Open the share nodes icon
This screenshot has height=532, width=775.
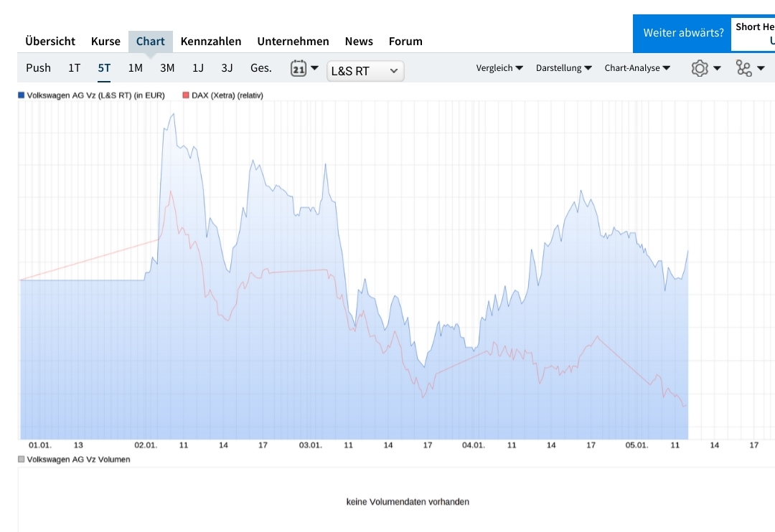(744, 68)
